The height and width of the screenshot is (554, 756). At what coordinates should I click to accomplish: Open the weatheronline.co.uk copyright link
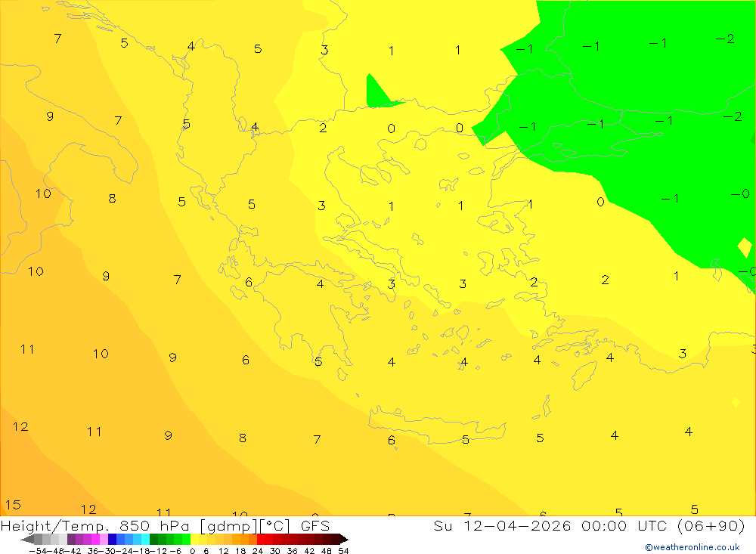point(692,547)
